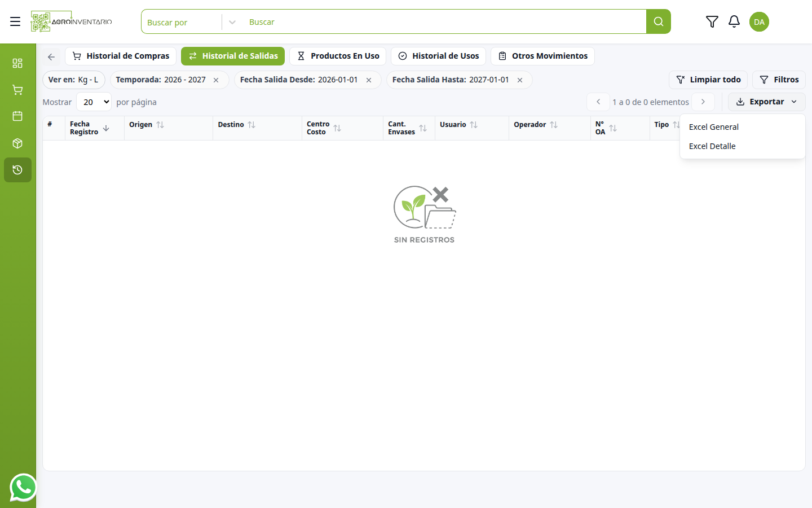Open the Filtros panel
The image size is (812, 508).
point(779,80)
